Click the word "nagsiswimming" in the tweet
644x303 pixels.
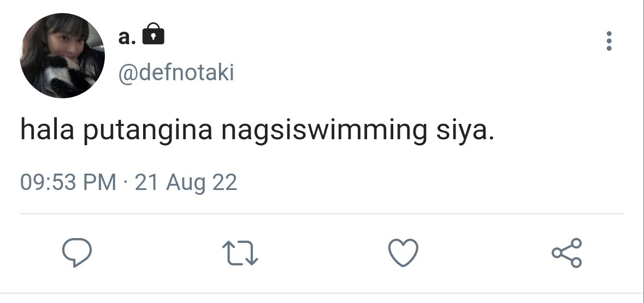coord(324,130)
